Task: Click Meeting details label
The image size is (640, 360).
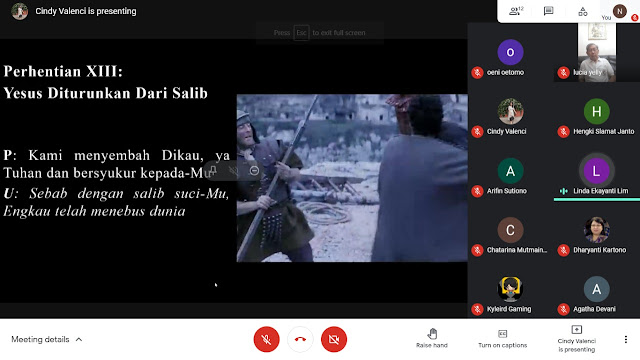Action: point(40,339)
